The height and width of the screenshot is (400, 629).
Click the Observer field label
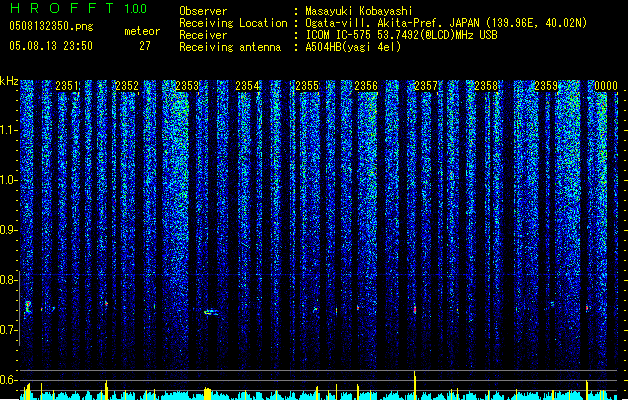(203, 11)
